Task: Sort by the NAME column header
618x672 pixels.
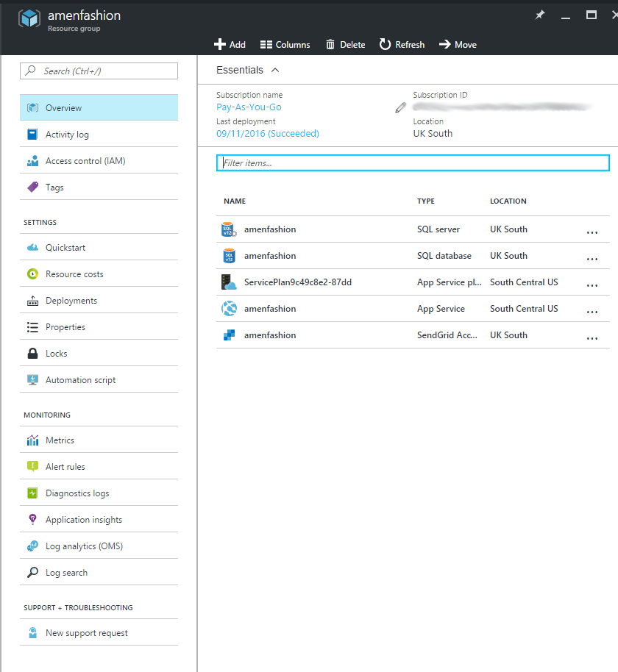Action: coord(235,201)
